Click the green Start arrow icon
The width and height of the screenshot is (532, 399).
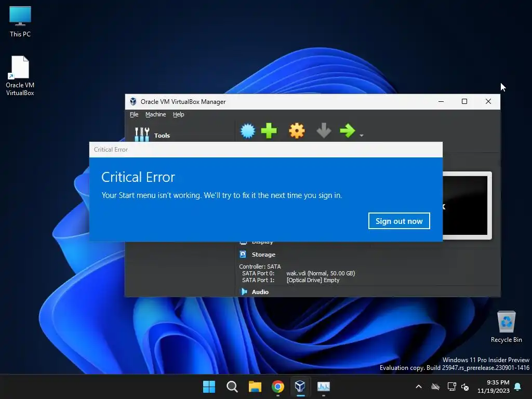(348, 130)
